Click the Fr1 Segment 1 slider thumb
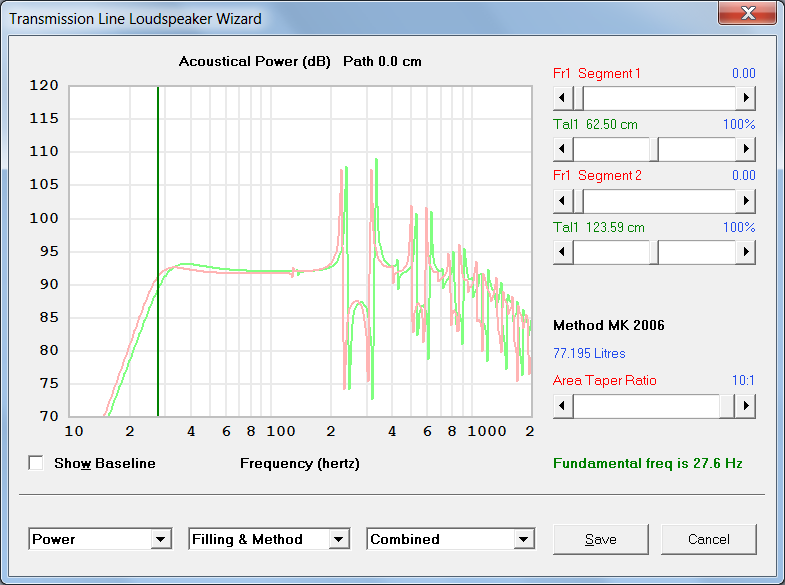Screen dimensions: 785x585 pos(578,98)
